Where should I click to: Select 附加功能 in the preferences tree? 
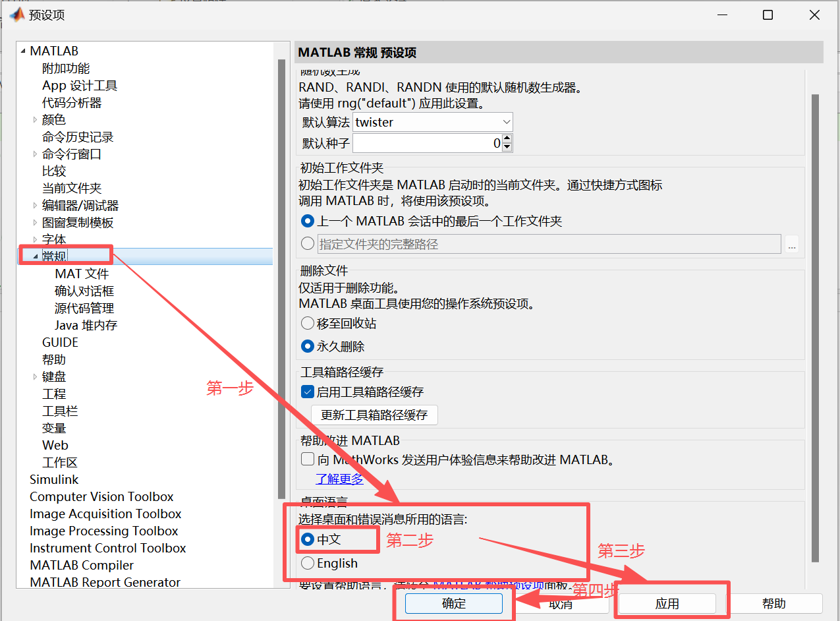[x=66, y=69]
